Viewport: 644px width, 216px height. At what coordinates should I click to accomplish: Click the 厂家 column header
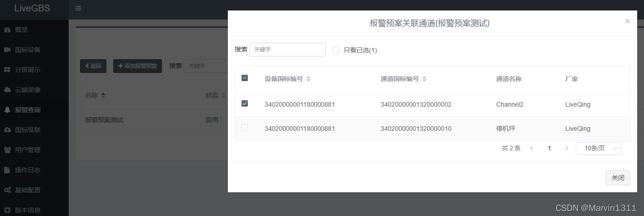tap(572, 79)
